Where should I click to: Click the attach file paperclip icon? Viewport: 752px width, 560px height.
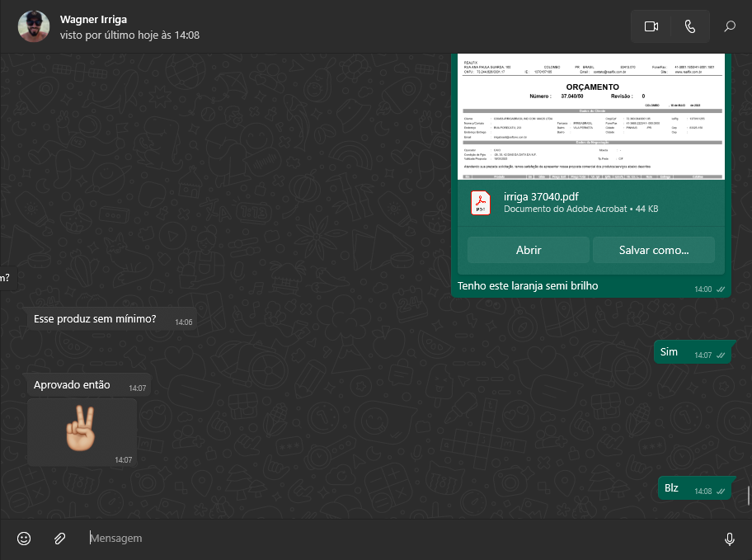pos(59,539)
